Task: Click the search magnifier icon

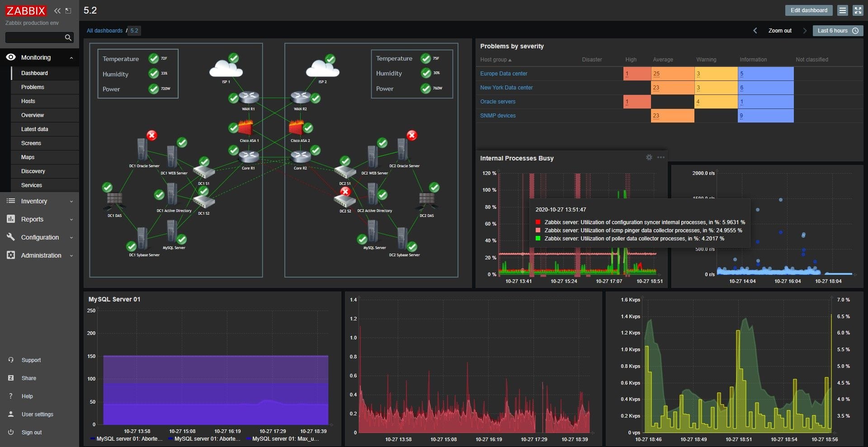Action: coord(68,38)
